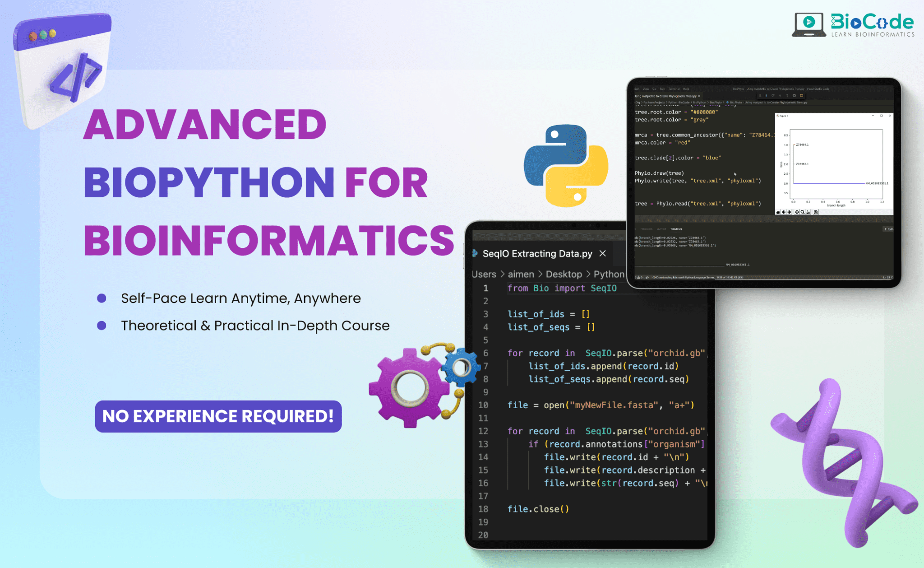The width and height of the screenshot is (924, 568).
Task: Select the matplotlib Zoom magnifier tool
Action: point(803,212)
